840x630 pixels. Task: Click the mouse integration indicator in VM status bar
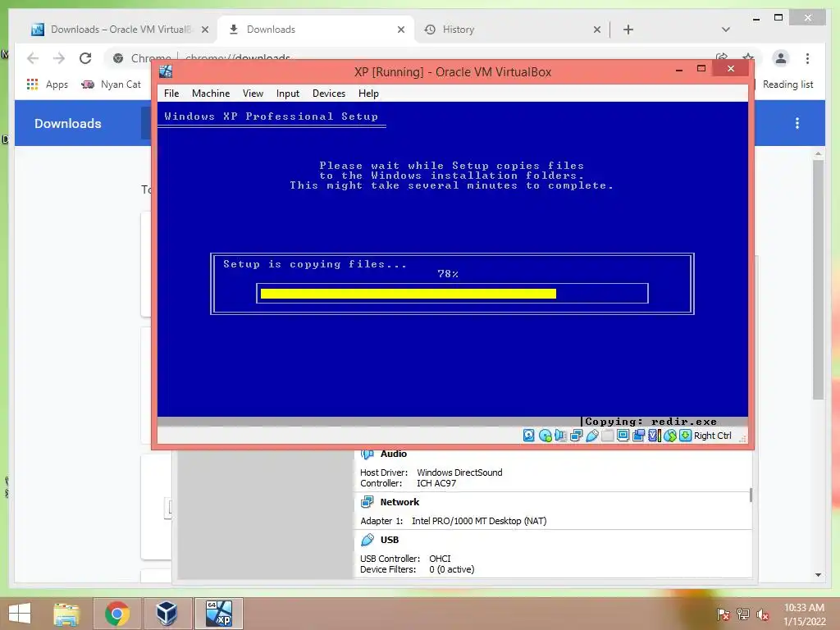coord(669,436)
